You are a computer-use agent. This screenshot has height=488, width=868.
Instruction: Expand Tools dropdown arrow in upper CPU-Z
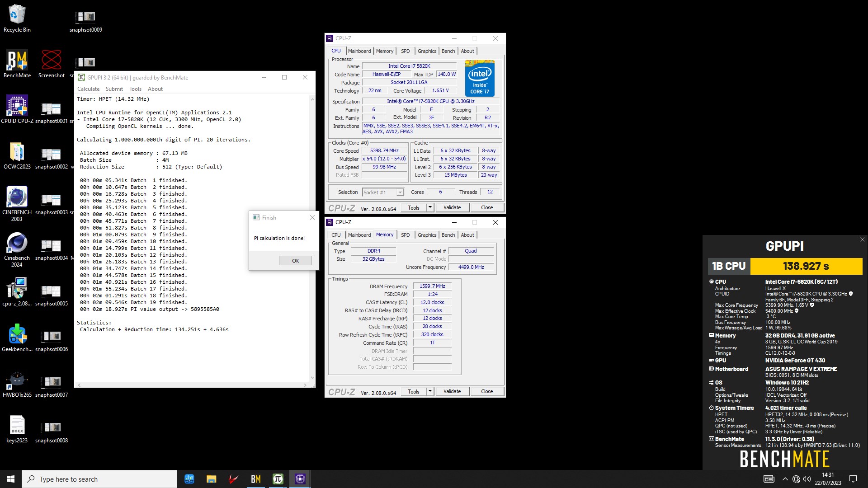430,207
